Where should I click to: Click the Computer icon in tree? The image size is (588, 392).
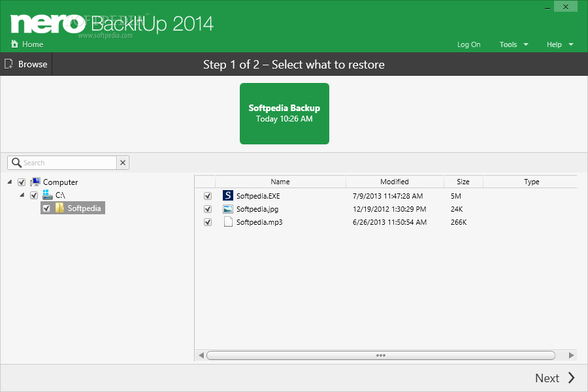35,182
